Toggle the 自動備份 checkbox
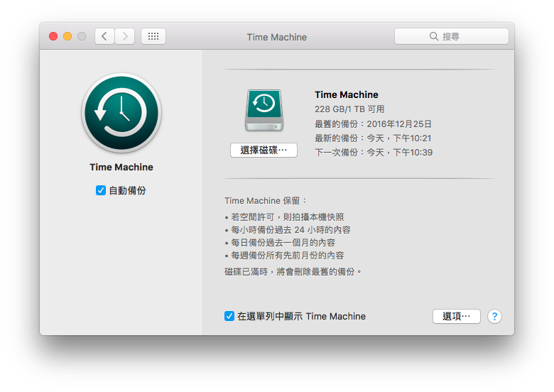Image resolution: width=554 pixels, height=392 pixels. 101,190
